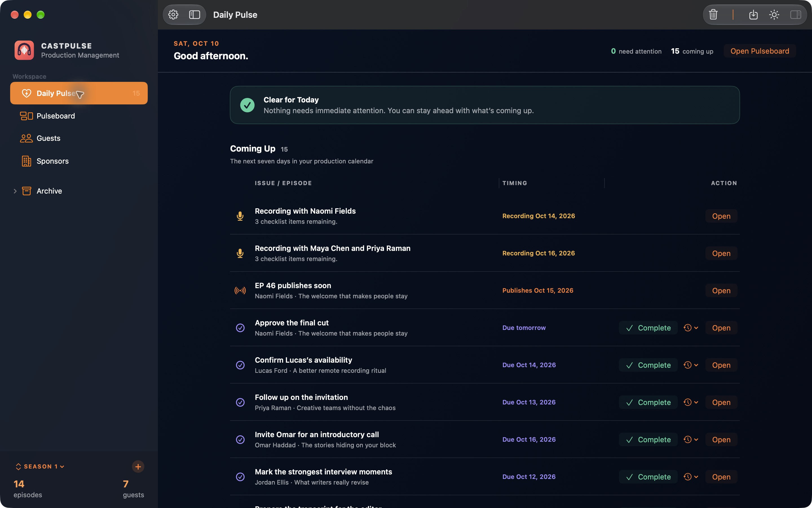Image resolution: width=812 pixels, height=508 pixels.
Task: Click the trash icon in toolbar
Action: pyautogui.click(x=713, y=15)
